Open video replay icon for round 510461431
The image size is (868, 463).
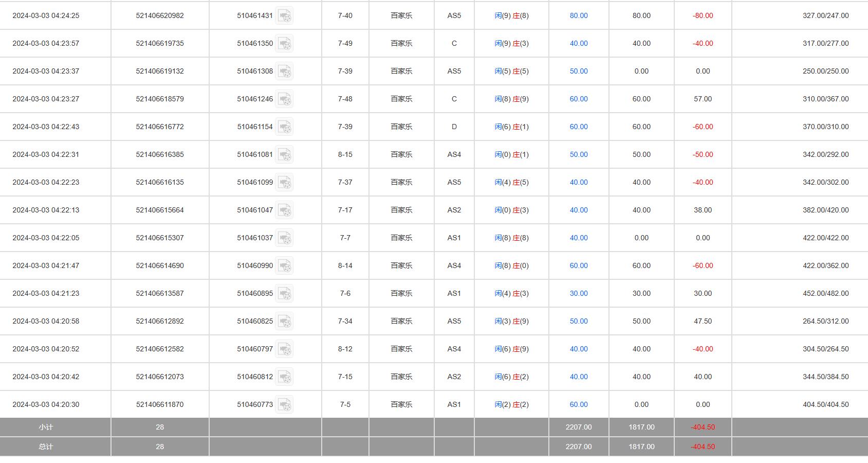click(284, 16)
